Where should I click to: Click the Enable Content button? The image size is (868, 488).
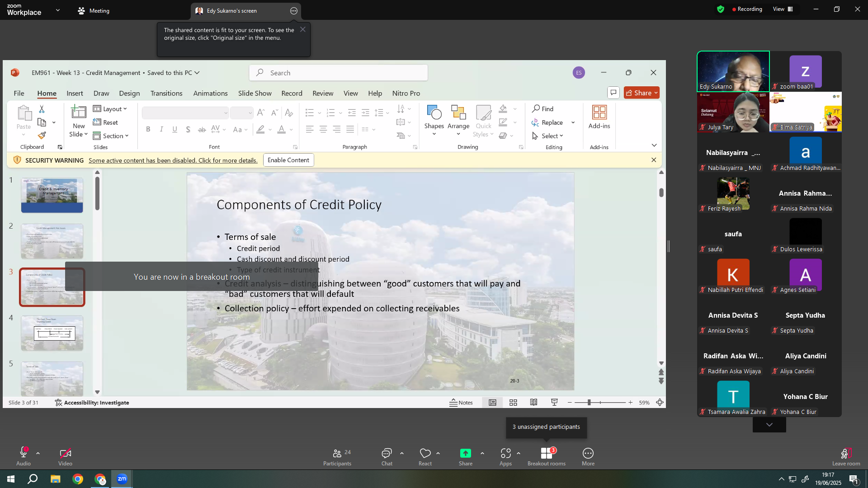point(288,160)
